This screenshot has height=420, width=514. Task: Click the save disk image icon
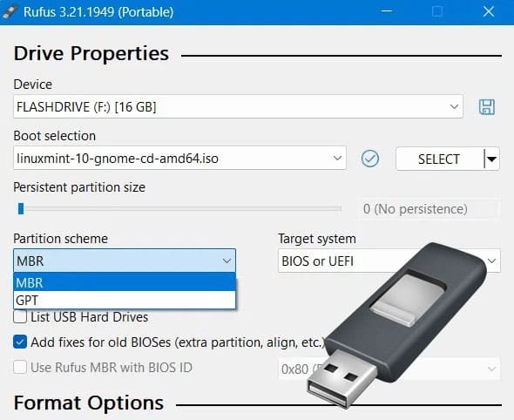coord(487,107)
